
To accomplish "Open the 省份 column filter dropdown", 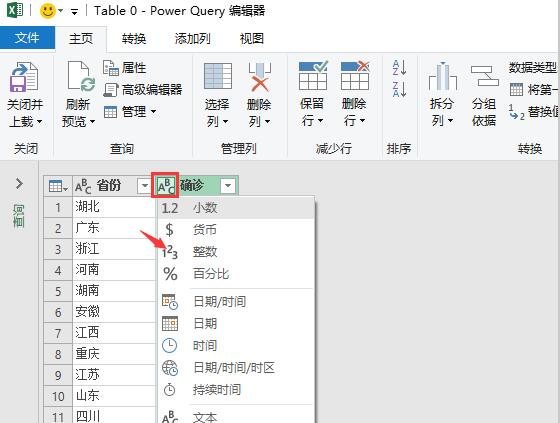I will (x=144, y=186).
